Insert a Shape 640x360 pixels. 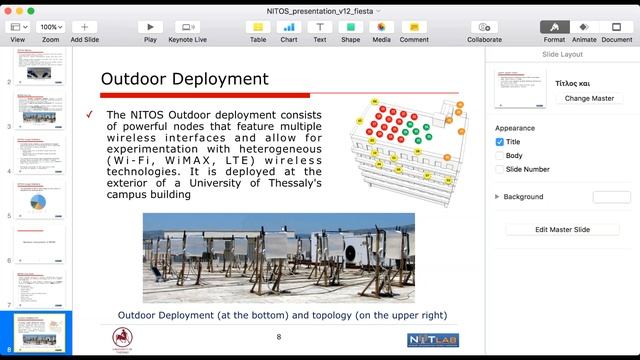click(x=351, y=27)
